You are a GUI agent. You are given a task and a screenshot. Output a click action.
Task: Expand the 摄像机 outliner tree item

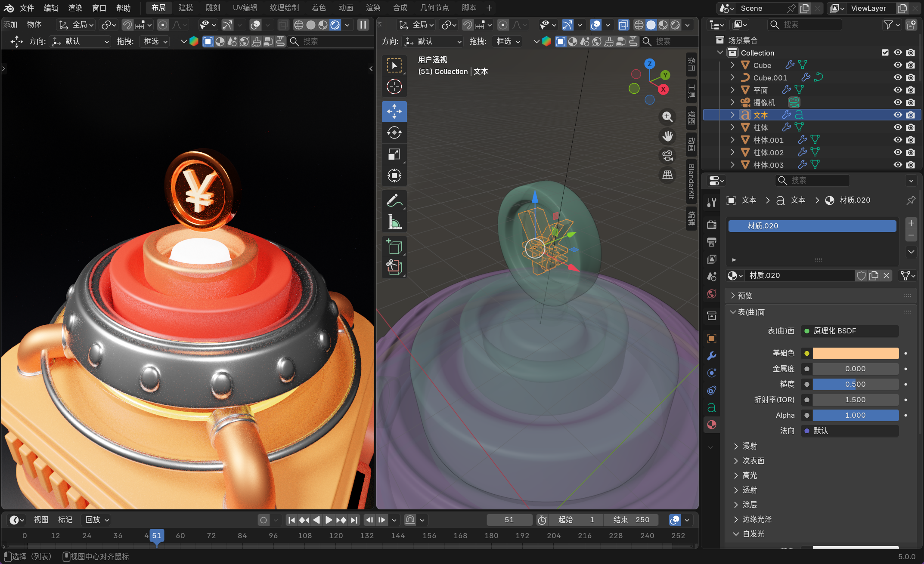tap(732, 102)
